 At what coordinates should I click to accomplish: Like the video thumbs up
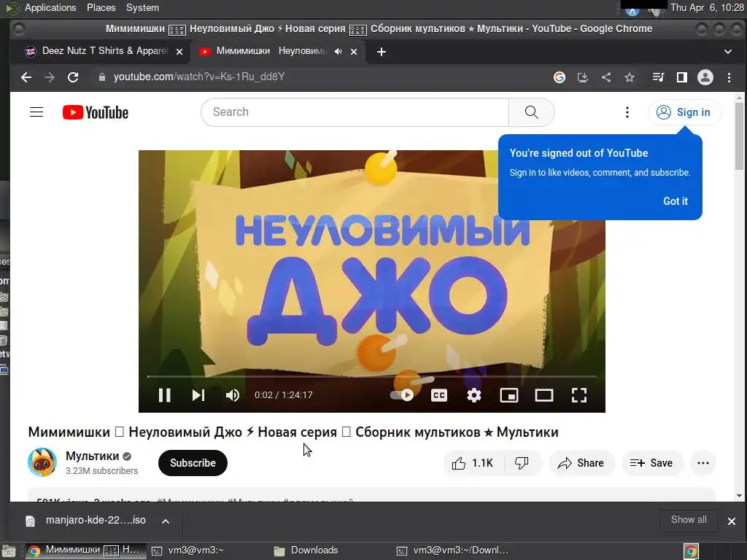(x=473, y=463)
